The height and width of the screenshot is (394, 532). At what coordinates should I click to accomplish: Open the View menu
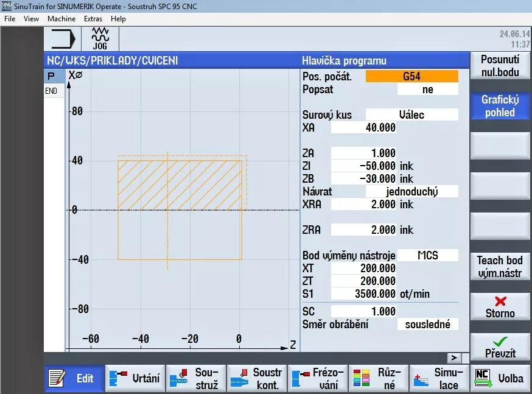point(31,19)
